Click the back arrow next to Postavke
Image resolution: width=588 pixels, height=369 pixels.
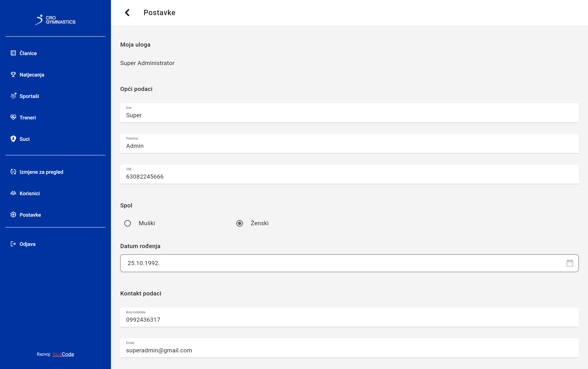click(127, 13)
